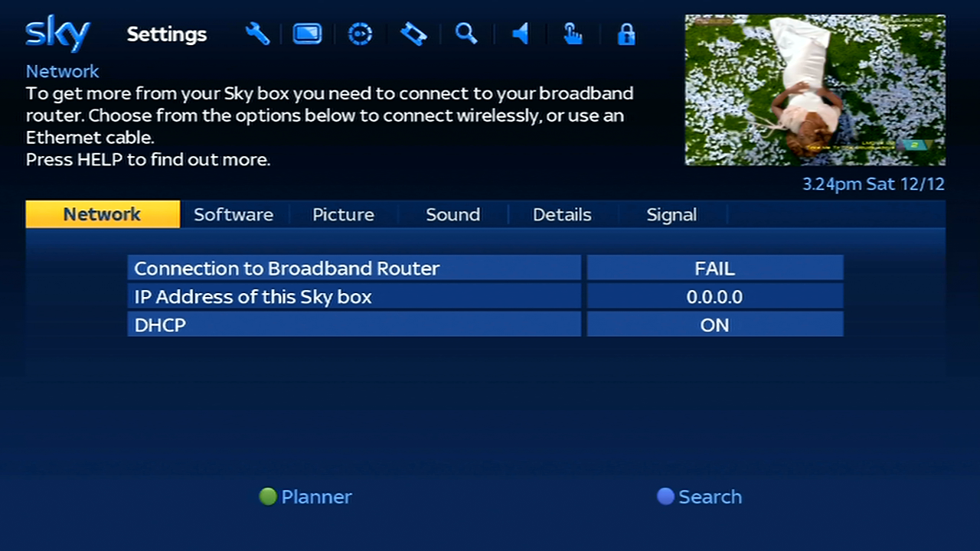Select the Network tab

[103, 214]
